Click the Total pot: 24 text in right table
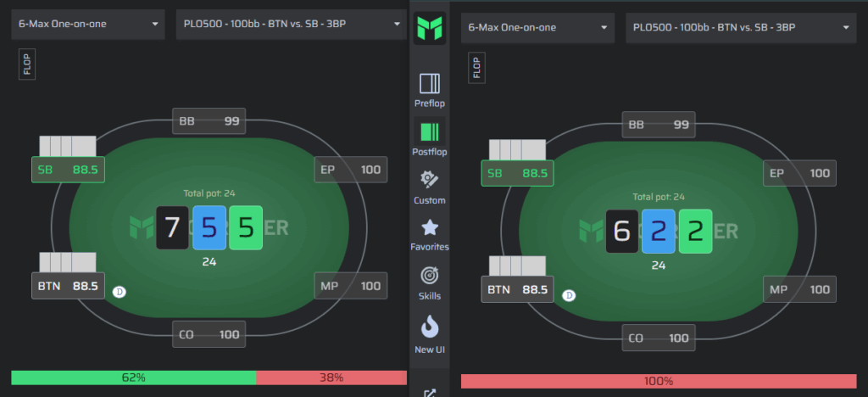868x397 pixels. 659,197
